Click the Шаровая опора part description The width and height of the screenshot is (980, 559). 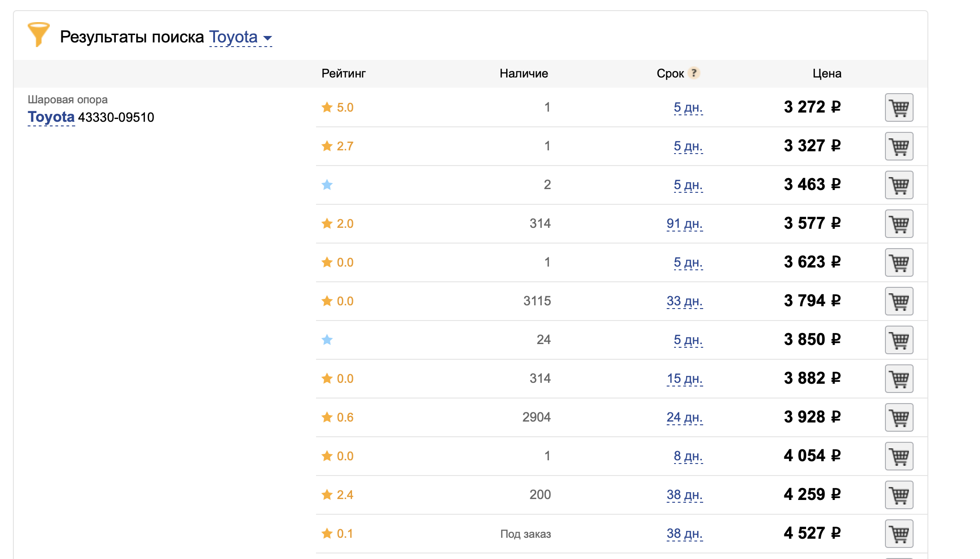67,100
